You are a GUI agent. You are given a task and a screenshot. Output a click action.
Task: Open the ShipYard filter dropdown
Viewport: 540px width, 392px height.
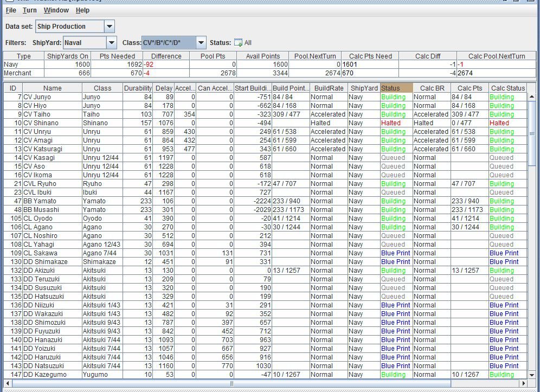[x=112, y=43]
